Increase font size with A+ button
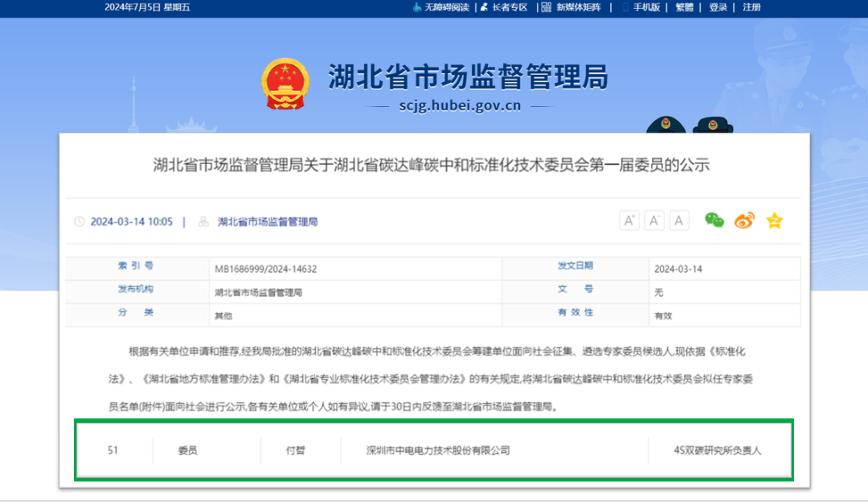The height and width of the screenshot is (502, 868). click(629, 220)
